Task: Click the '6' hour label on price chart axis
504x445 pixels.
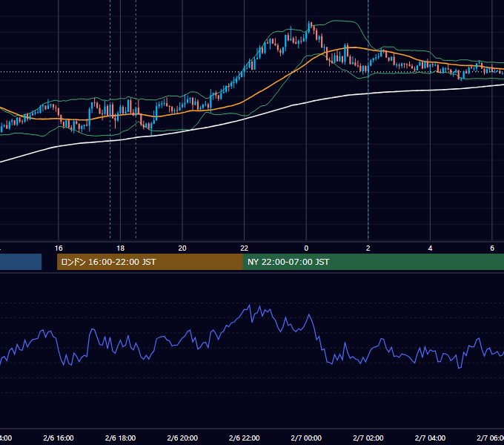Action: tap(492, 248)
